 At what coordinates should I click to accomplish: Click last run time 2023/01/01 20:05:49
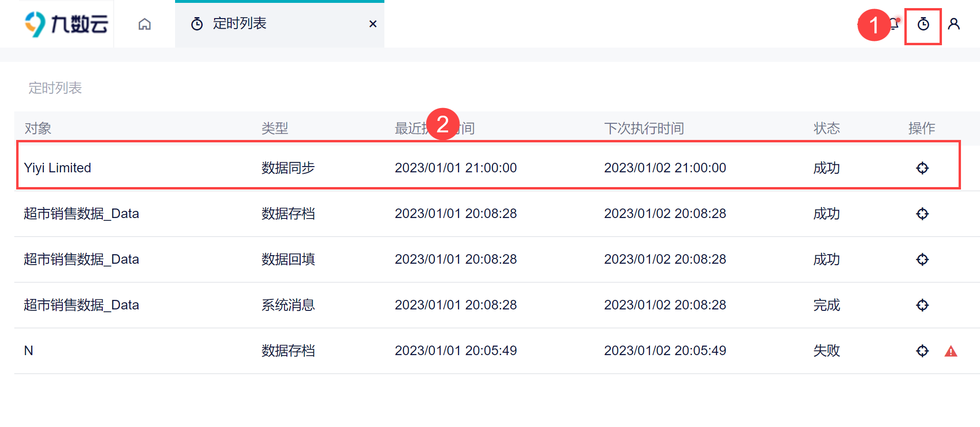pyautogui.click(x=456, y=351)
